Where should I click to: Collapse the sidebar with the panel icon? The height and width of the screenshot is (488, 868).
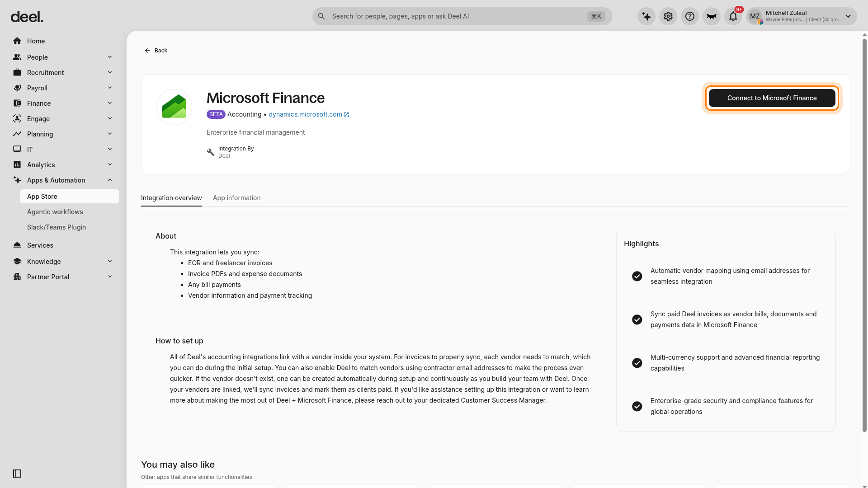coord(17,474)
